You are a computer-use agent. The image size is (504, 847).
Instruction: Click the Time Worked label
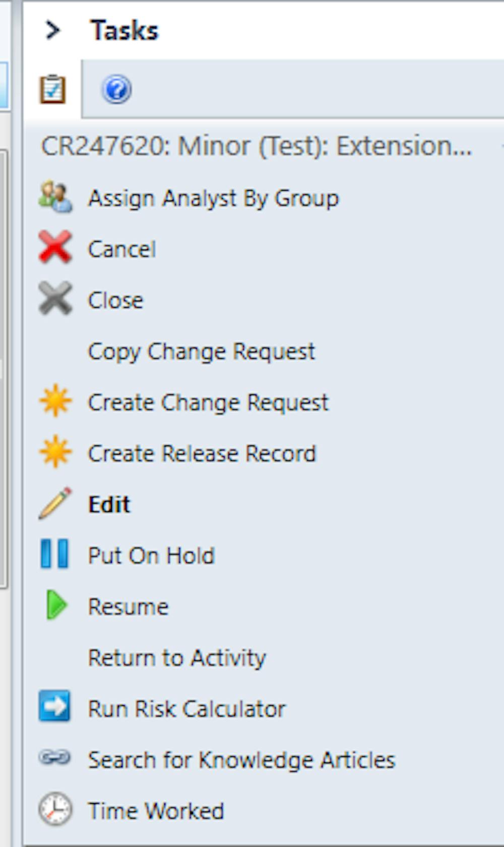click(156, 811)
